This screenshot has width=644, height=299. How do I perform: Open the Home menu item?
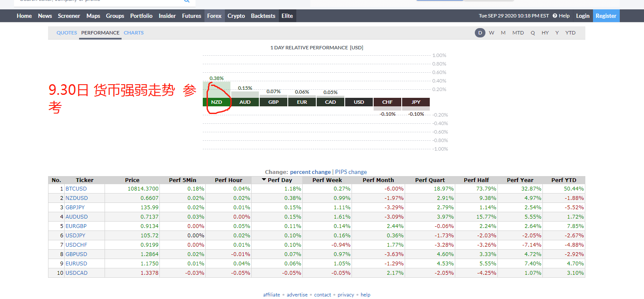tap(24, 16)
